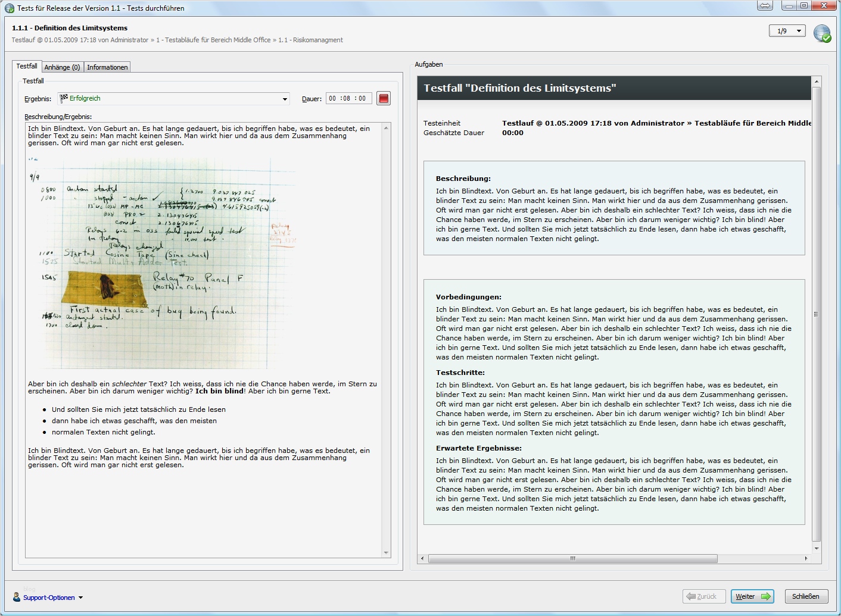Click the Testlauf breadcrumb path text

[177, 40]
